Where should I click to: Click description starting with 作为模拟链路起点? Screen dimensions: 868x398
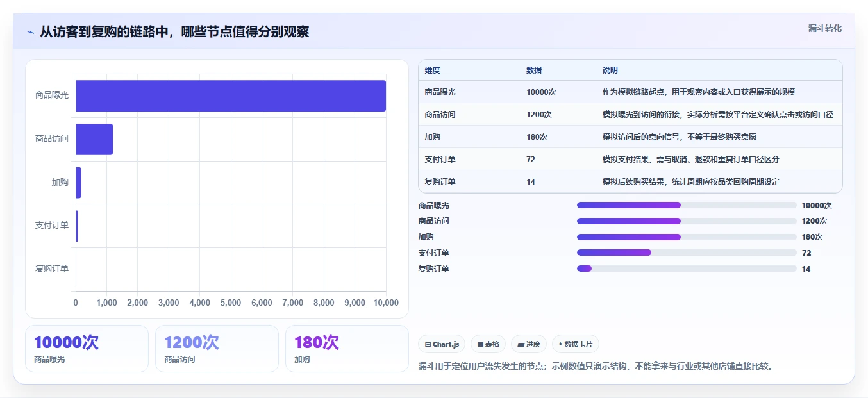pyautogui.click(x=699, y=92)
